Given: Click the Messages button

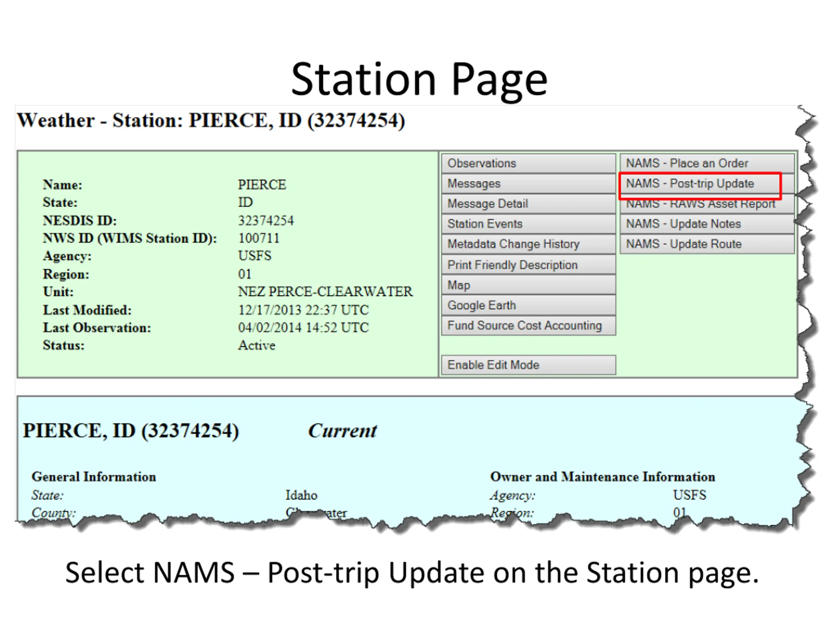Looking at the screenshot, I should 528,183.
